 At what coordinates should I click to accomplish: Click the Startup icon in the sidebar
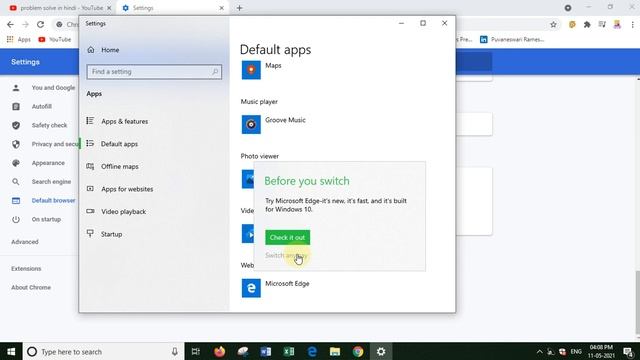(90, 233)
